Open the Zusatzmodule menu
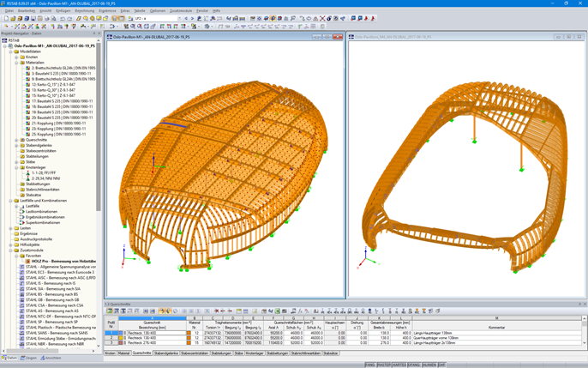 (x=181, y=11)
